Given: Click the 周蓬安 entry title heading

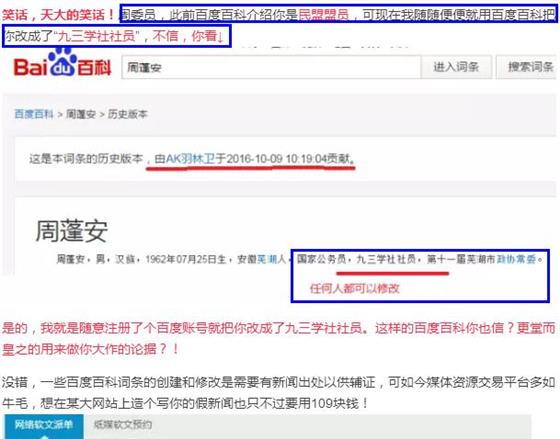Looking at the screenshot, I should tap(71, 231).
